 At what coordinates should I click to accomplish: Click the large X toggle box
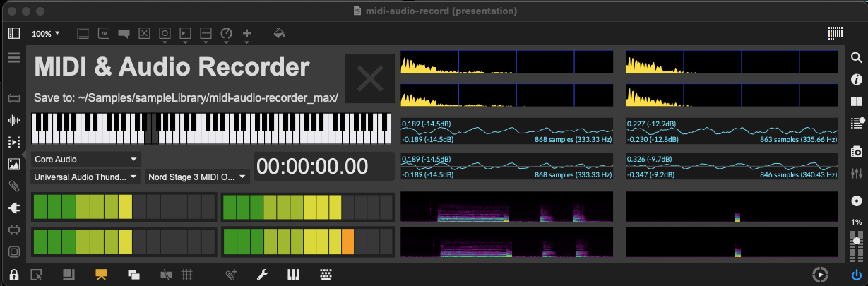tap(369, 78)
